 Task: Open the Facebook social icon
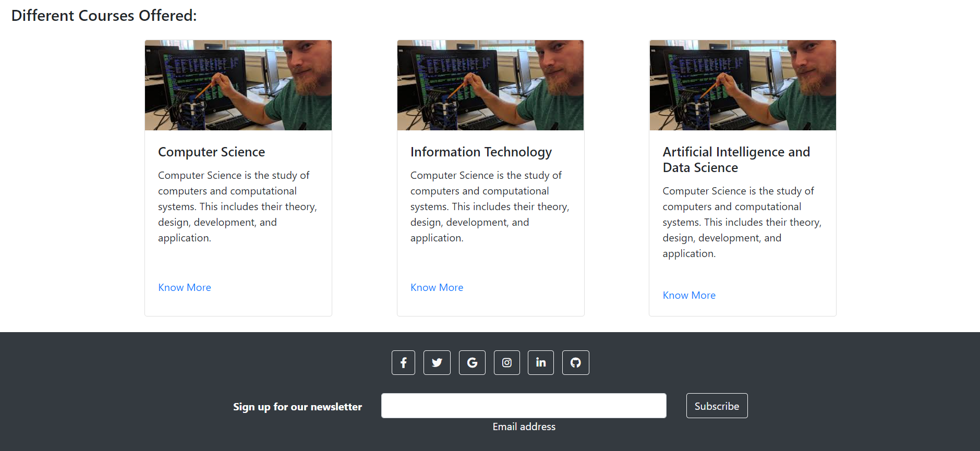403,362
